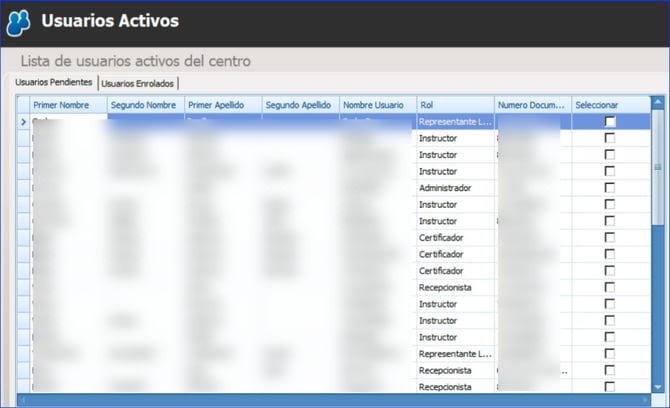This screenshot has width=670, height=408.
Task: Click the row selector arrow on first row
Action: [x=23, y=122]
